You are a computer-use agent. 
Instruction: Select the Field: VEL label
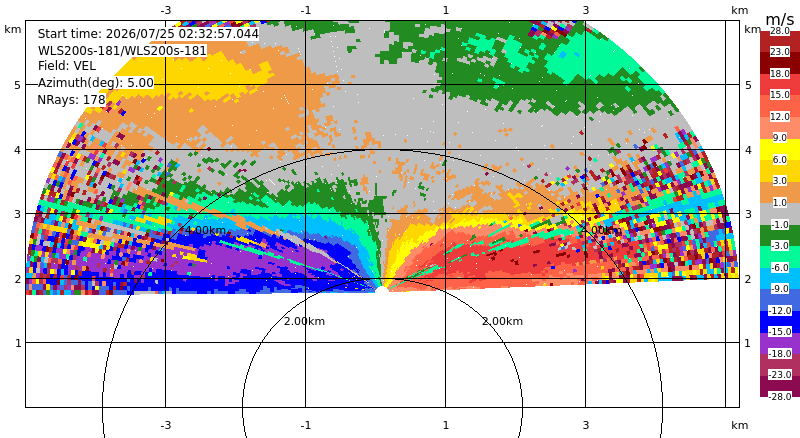(67, 66)
